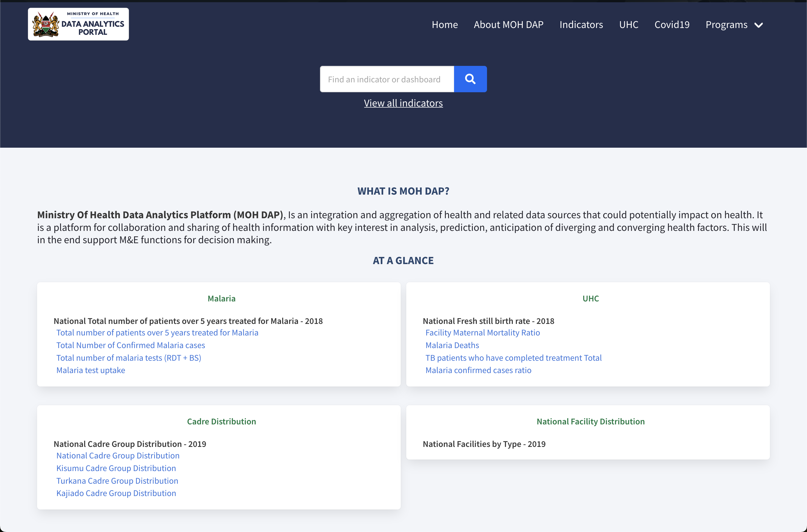Open 'Kajiado Cadre Group Distribution' link
The width and height of the screenshot is (807, 532).
116,493
